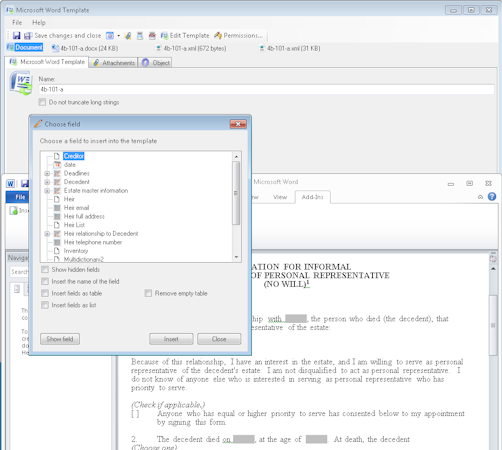Toggle Insert fields as table

click(x=45, y=293)
